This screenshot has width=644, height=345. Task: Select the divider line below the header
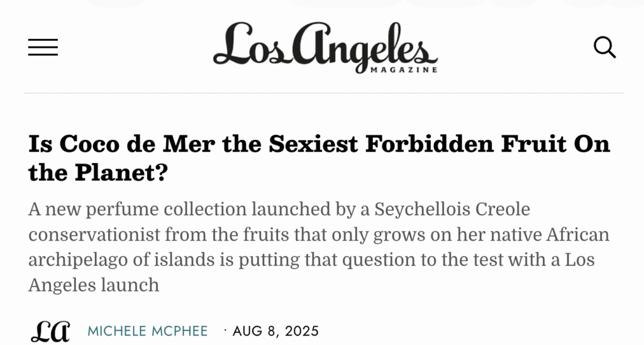[x=324, y=93]
